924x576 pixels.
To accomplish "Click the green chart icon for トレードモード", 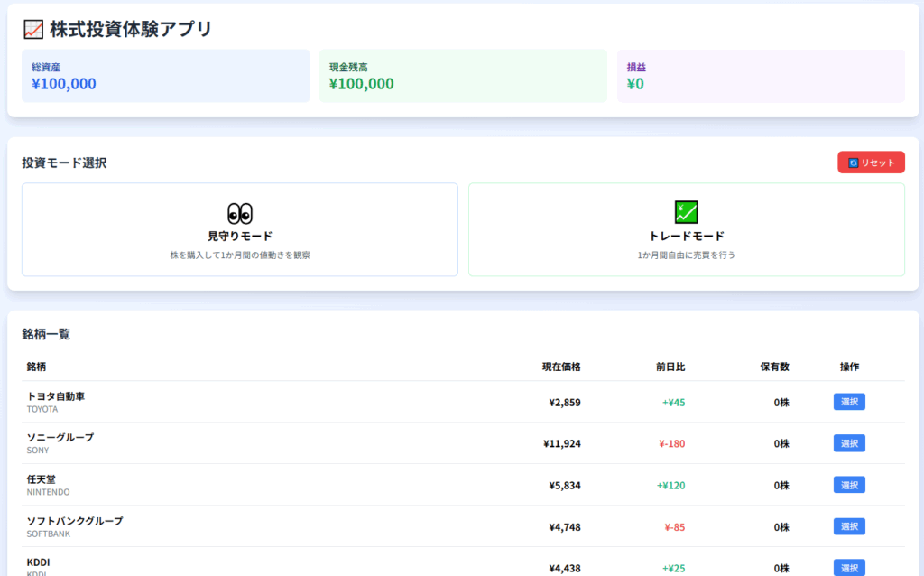I will point(687,212).
